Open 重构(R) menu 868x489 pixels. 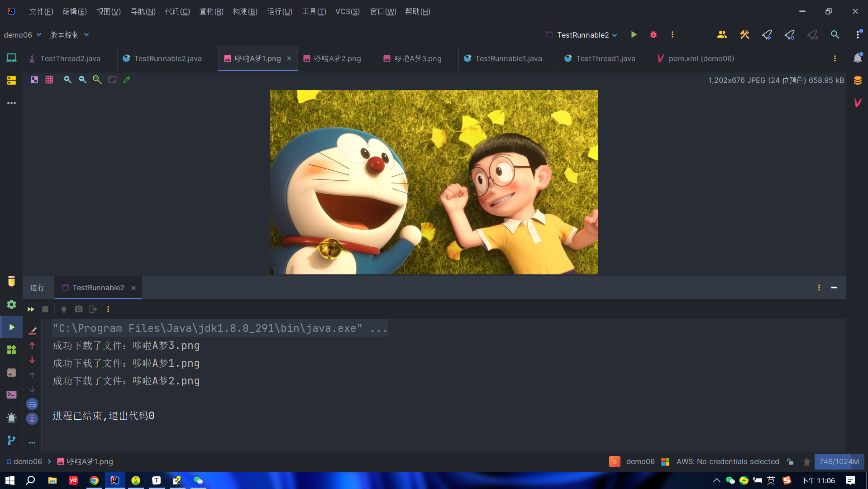pos(211,11)
